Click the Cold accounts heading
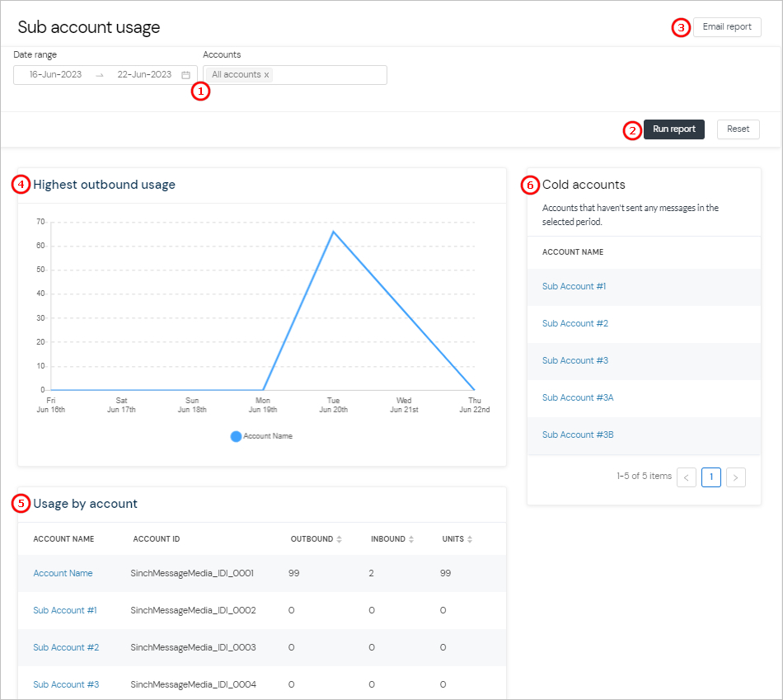This screenshot has width=783, height=700. (x=584, y=185)
